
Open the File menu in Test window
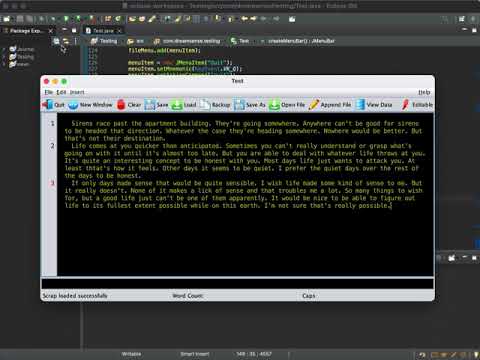click(x=49, y=92)
